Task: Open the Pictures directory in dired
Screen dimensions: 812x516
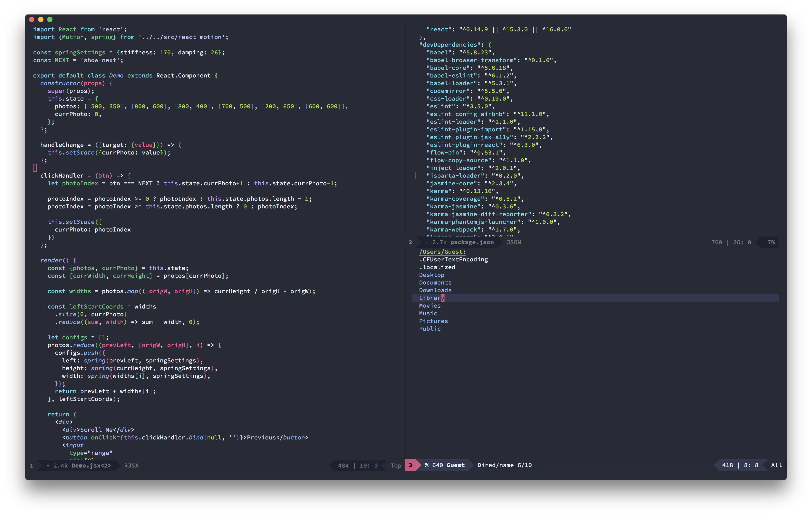Action: 433,321
